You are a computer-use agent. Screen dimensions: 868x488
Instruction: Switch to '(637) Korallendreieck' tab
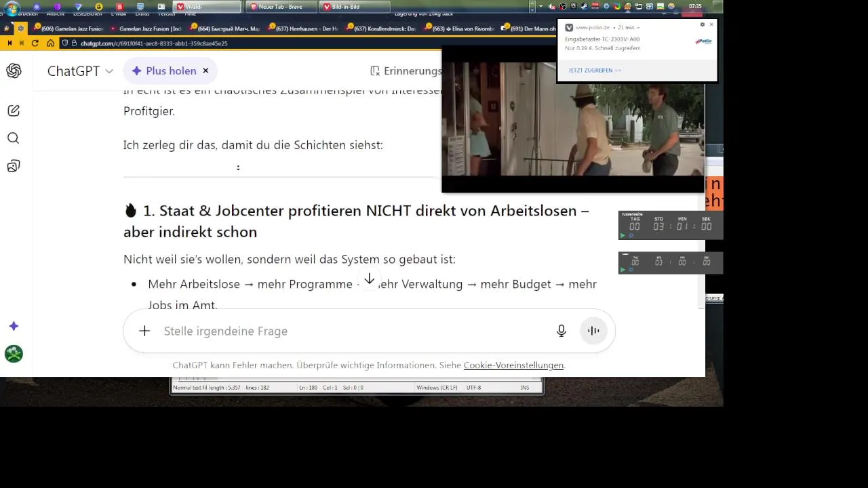[381, 28]
